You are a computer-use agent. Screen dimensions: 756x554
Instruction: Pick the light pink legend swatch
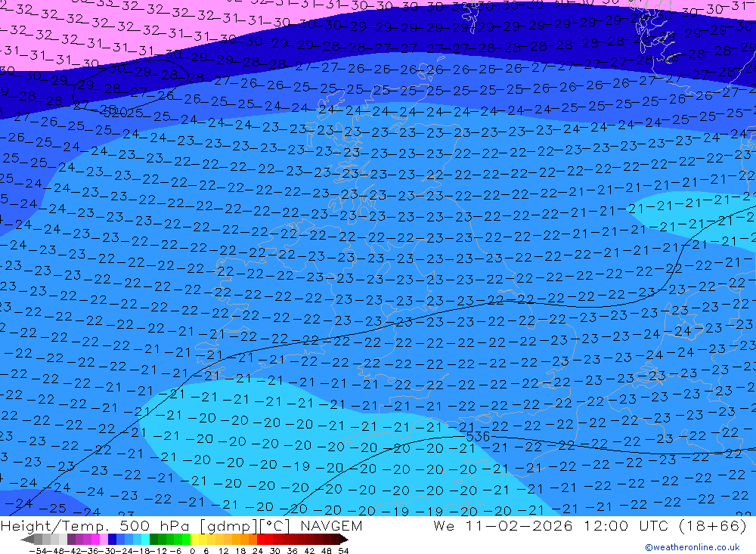pyautogui.click(x=104, y=539)
